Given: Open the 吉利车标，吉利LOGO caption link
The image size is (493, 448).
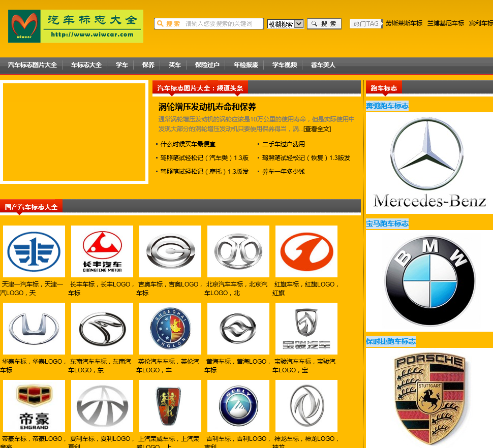Looking at the screenshot, I should tap(237, 442).
